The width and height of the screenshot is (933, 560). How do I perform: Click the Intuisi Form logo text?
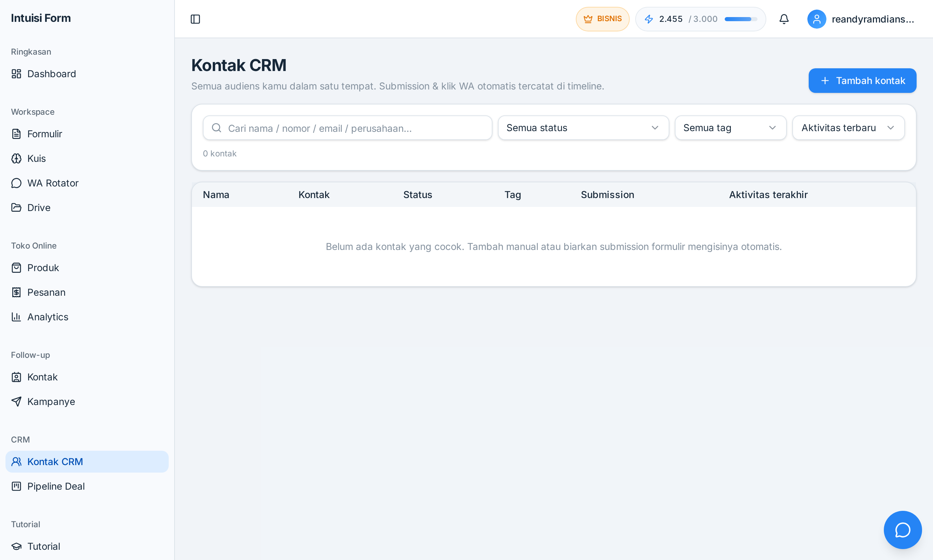[x=41, y=18]
